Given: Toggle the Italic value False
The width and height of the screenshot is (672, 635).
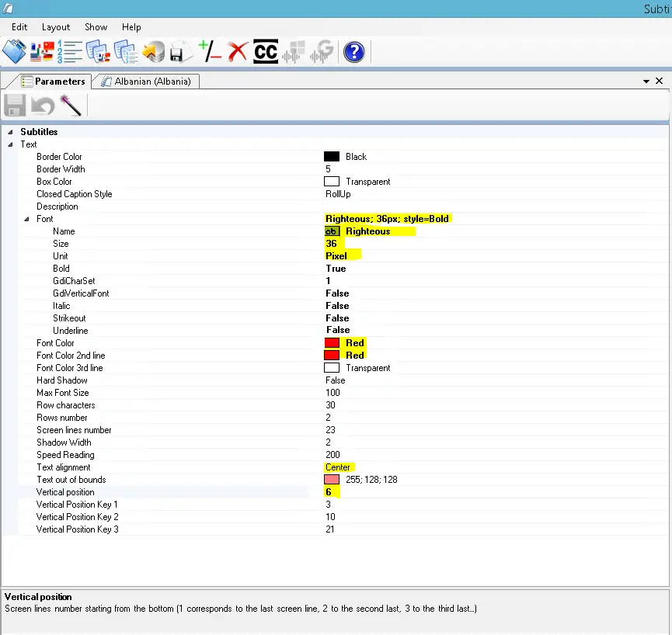Looking at the screenshot, I should click(337, 306).
